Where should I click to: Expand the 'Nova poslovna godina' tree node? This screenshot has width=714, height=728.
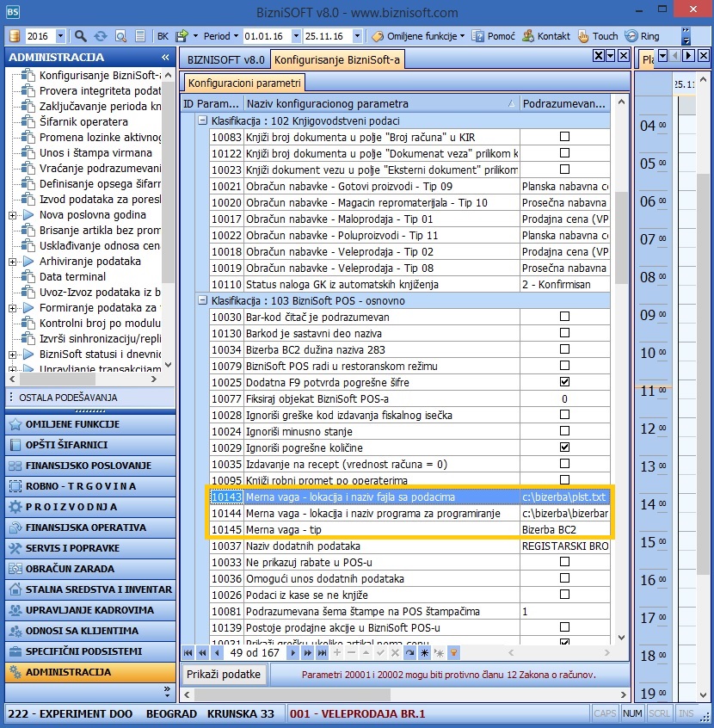tap(14, 215)
